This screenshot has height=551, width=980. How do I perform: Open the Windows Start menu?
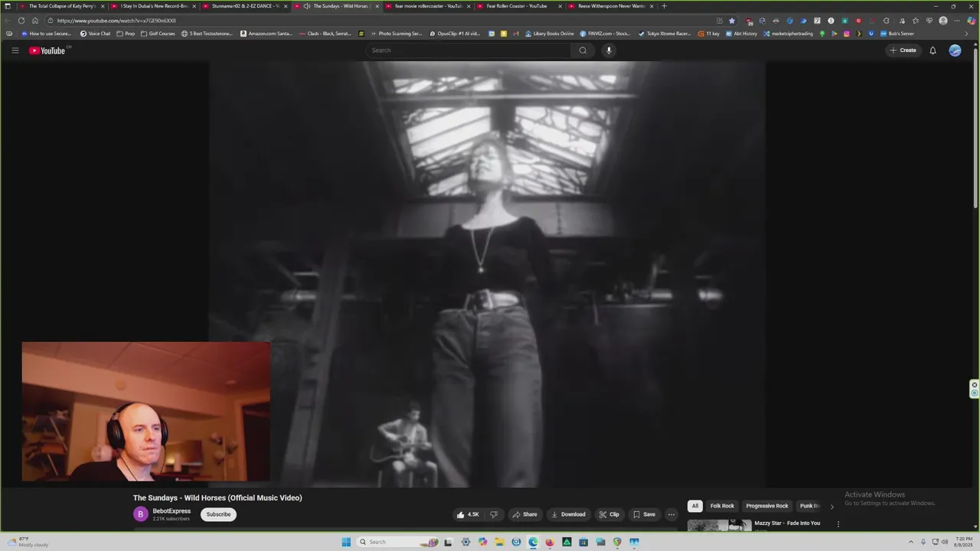tap(346, 542)
